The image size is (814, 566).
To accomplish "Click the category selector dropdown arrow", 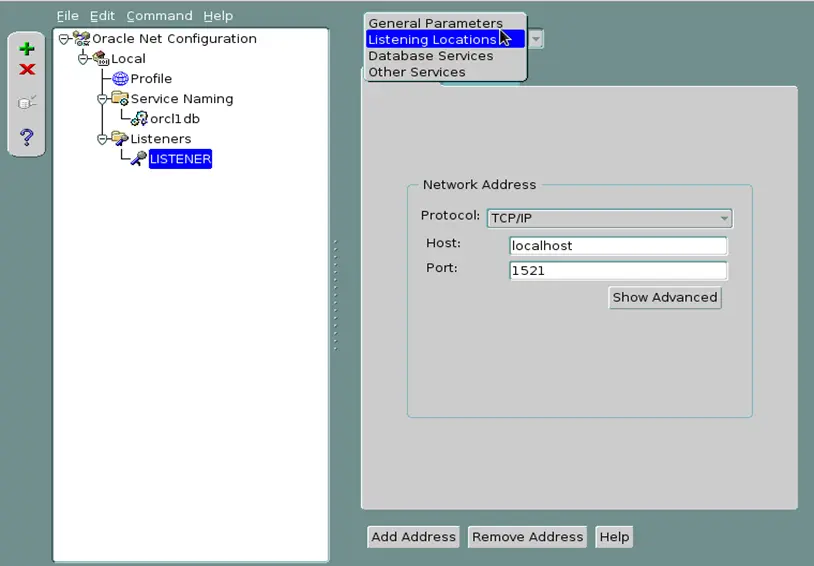I will coord(536,39).
